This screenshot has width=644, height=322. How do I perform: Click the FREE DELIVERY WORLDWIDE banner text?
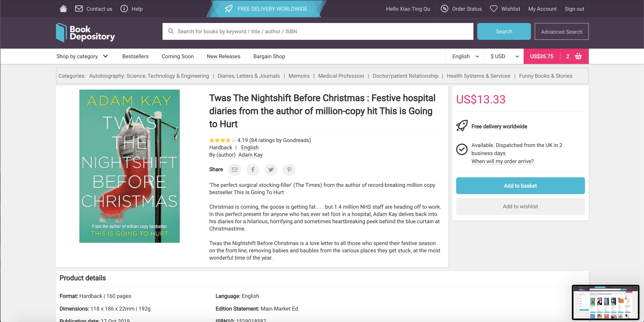(272, 9)
